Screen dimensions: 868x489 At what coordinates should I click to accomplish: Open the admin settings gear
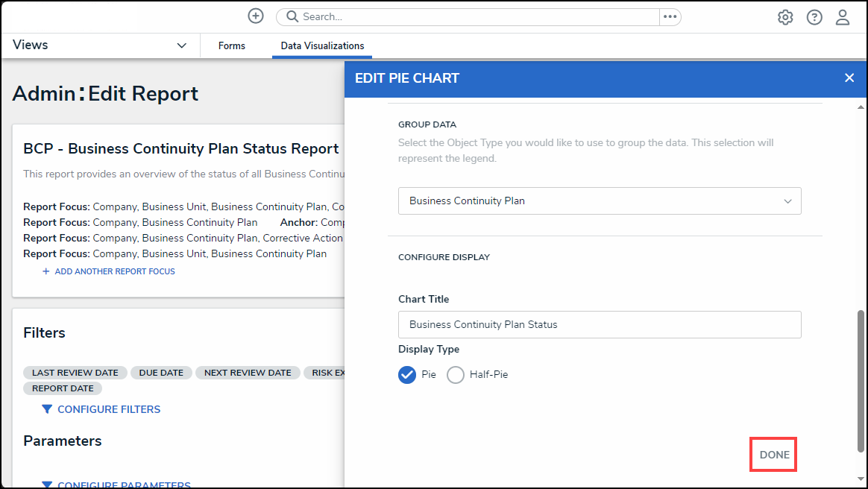click(x=785, y=17)
